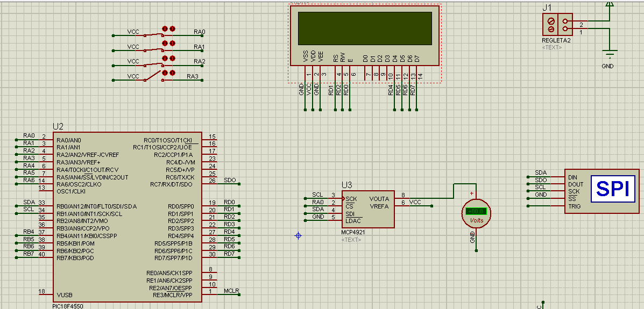Image resolution: width=644 pixels, height=309 pixels.
Task: Click the DOUT pin on SPI debugger
Action: click(576, 185)
